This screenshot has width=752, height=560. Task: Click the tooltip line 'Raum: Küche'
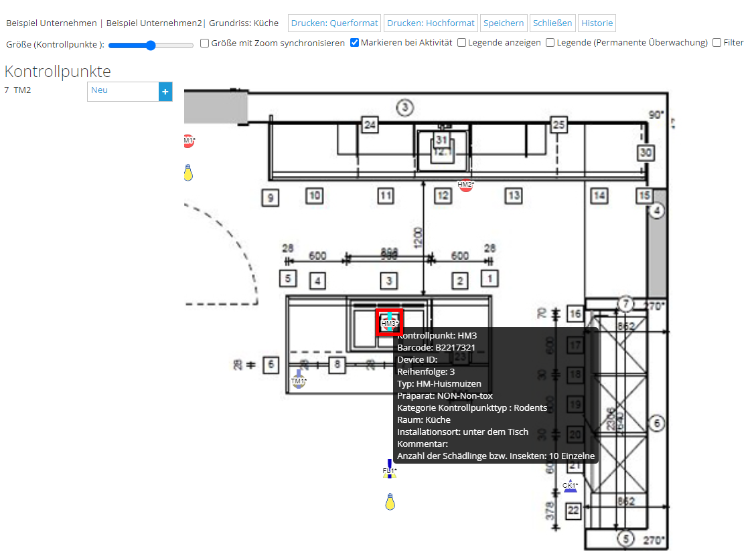coord(424,420)
